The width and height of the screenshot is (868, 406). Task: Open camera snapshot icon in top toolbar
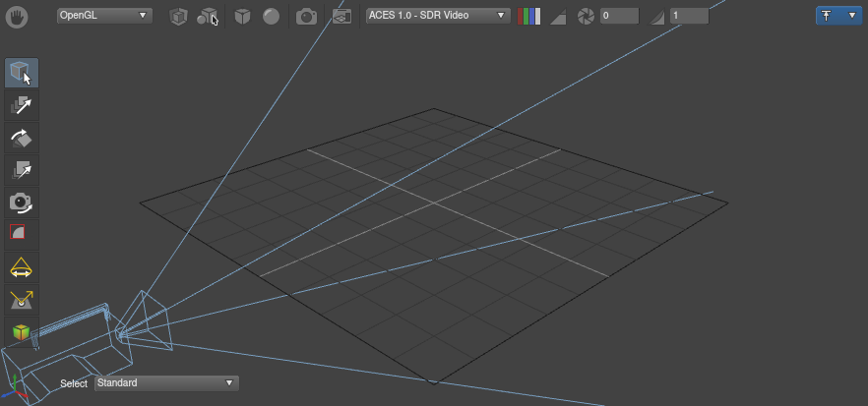(x=307, y=16)
